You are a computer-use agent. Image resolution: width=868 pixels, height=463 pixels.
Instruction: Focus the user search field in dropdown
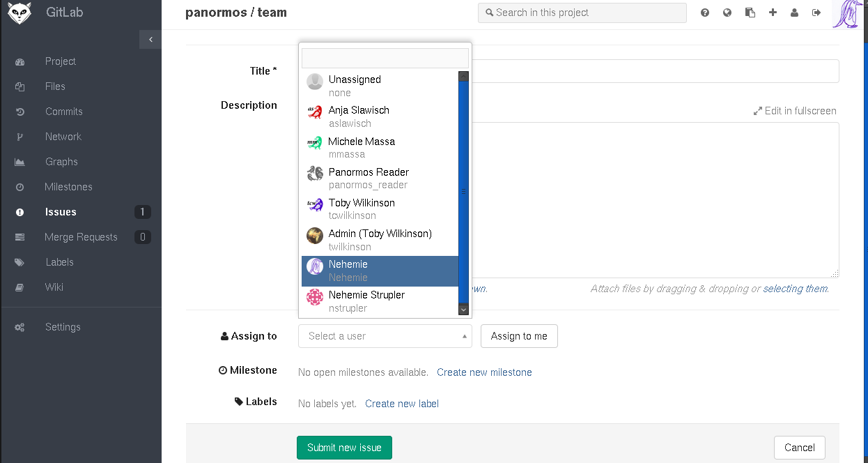[x=385, y=58]
